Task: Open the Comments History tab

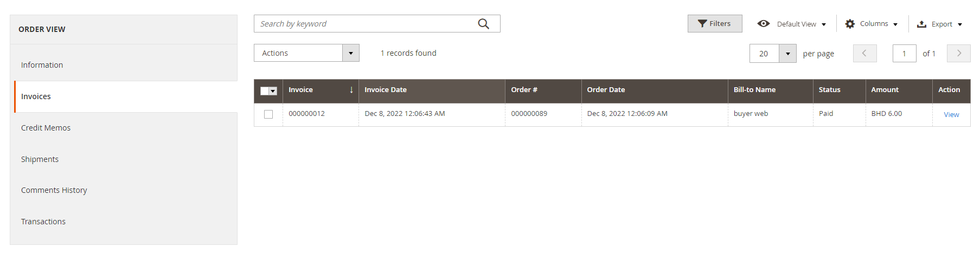Action: click(54, 190)
